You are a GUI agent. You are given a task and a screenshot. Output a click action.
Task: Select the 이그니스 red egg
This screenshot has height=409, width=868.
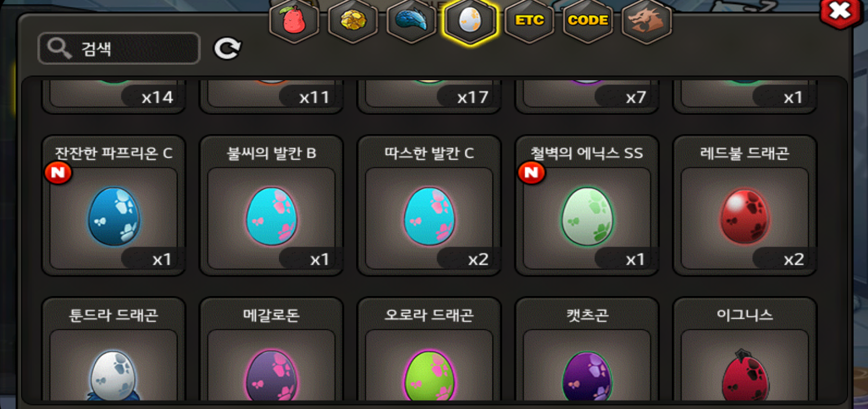[x=745, y=350]
